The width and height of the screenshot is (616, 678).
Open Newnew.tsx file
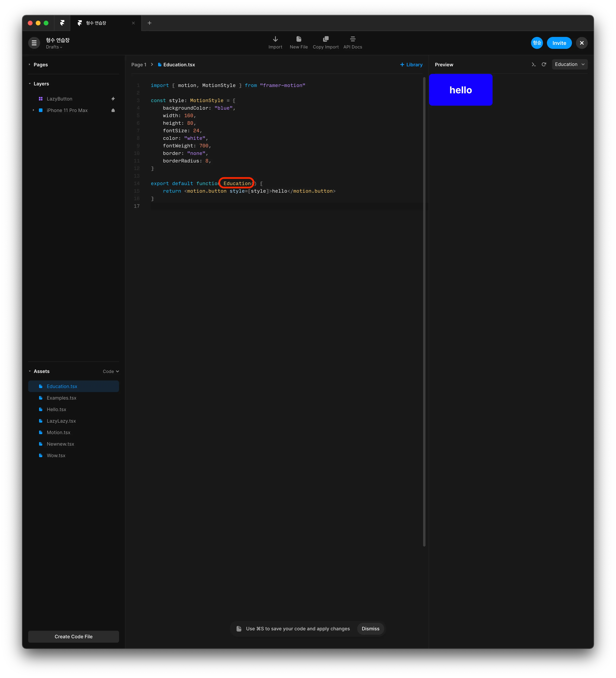coord(74,444)
